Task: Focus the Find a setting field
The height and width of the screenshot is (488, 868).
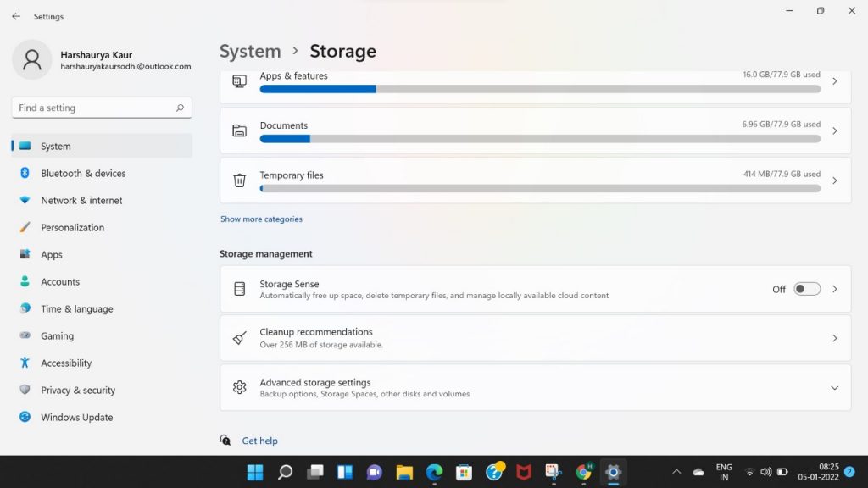Action: (102, 108)
